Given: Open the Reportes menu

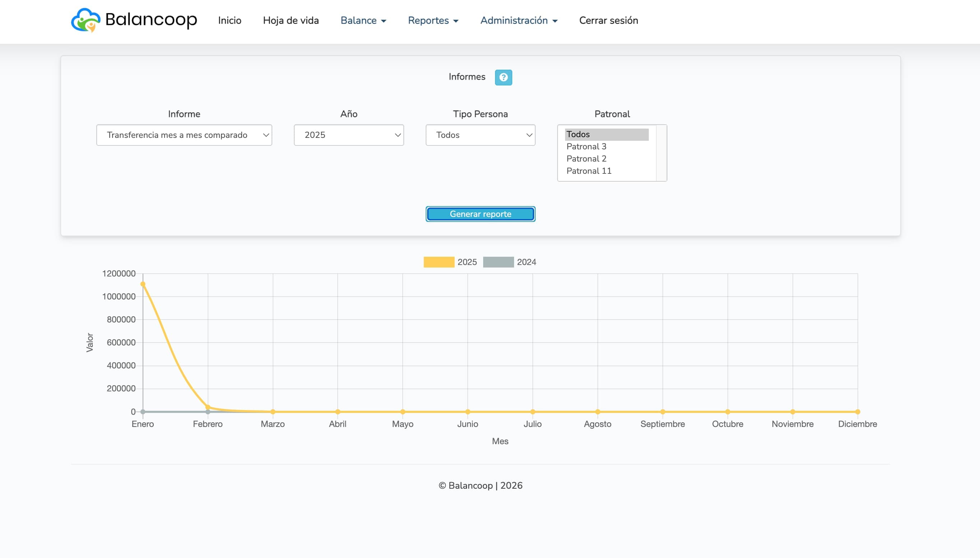Looking at the screenshot, I should [433, 20].
